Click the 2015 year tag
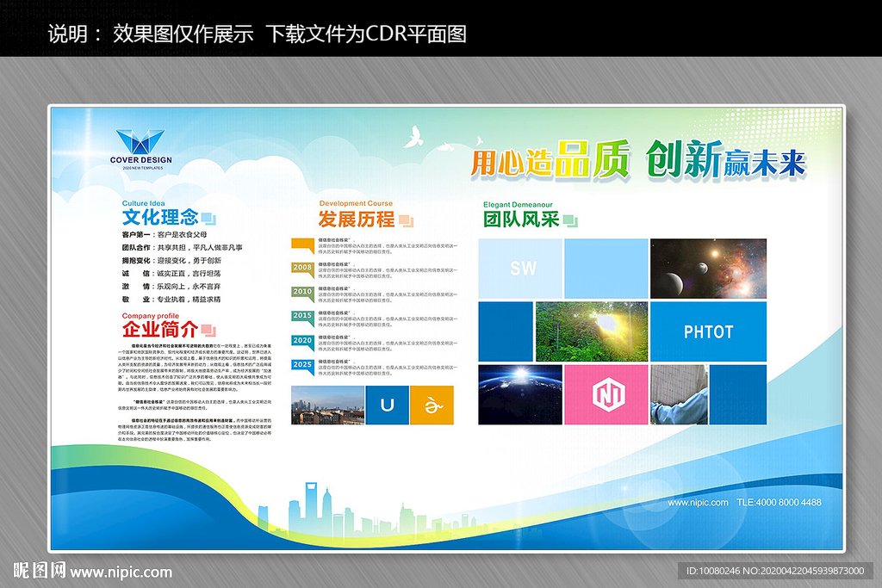This screenshot has height=588, width=882. [x=302, y=317]
